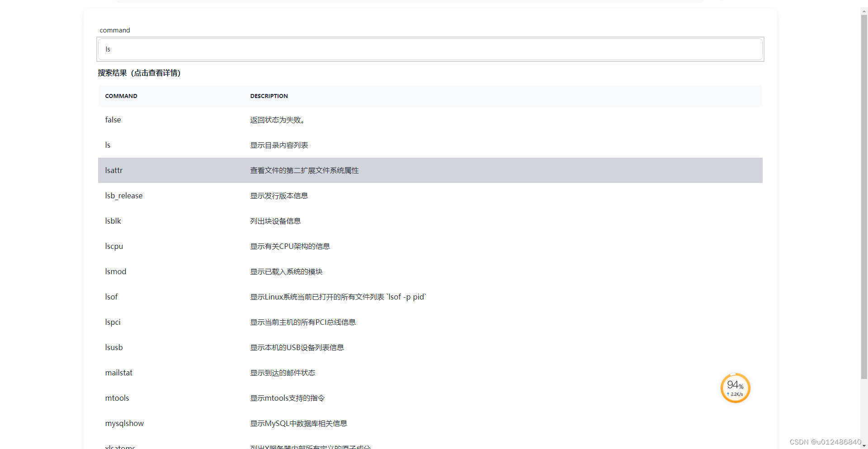Select the 'lsof' command entry
Screen dimensions: 868x449
(x=430, y=297)
